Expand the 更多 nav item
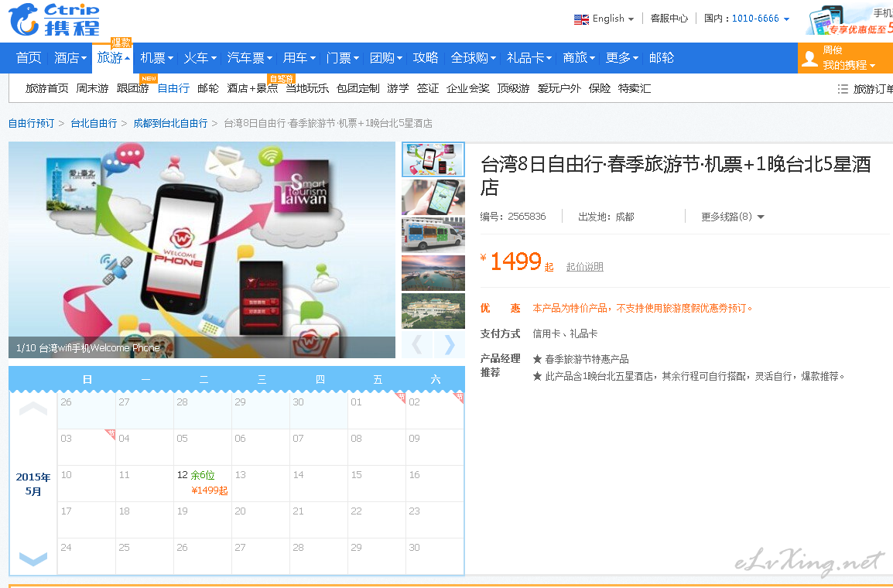This screenshot has width=893, height=588. pos(621,58)
